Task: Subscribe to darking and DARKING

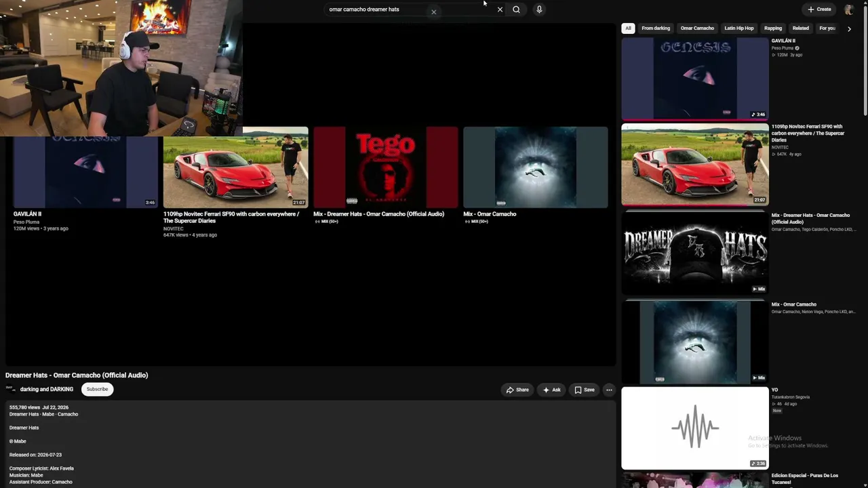Action: click(x=97, y=389)
